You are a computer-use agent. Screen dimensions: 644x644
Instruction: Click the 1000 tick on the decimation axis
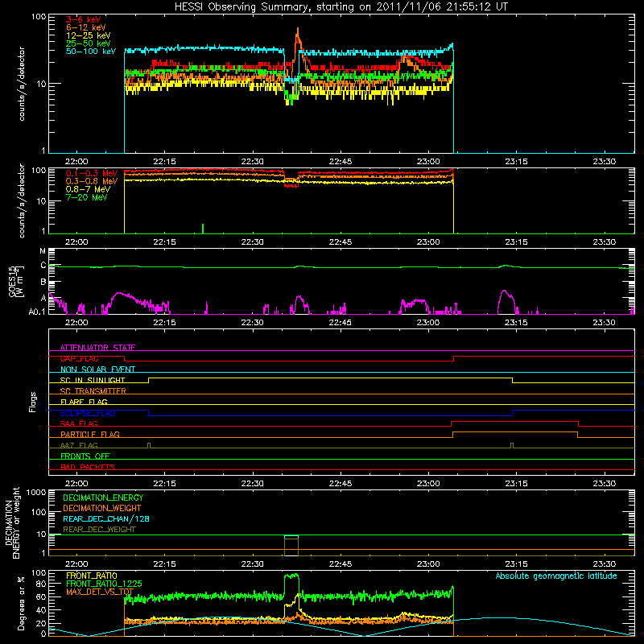tap(36, 492)
